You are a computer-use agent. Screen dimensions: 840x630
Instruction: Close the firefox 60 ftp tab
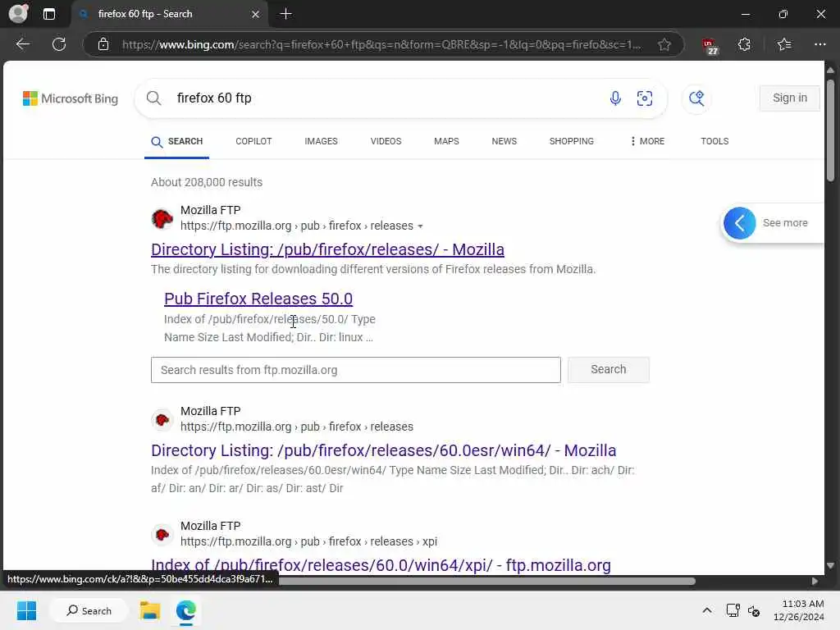(256, 14)
